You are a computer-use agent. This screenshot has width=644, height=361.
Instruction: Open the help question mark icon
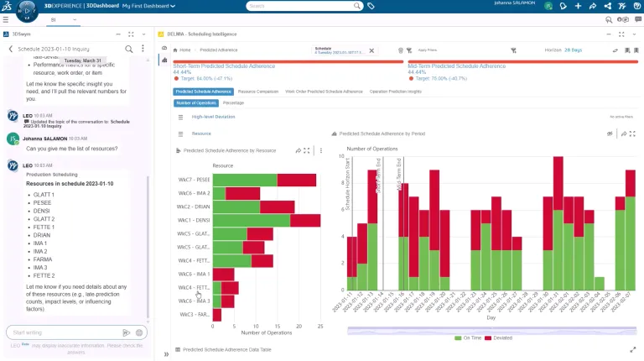coord(637,6)
